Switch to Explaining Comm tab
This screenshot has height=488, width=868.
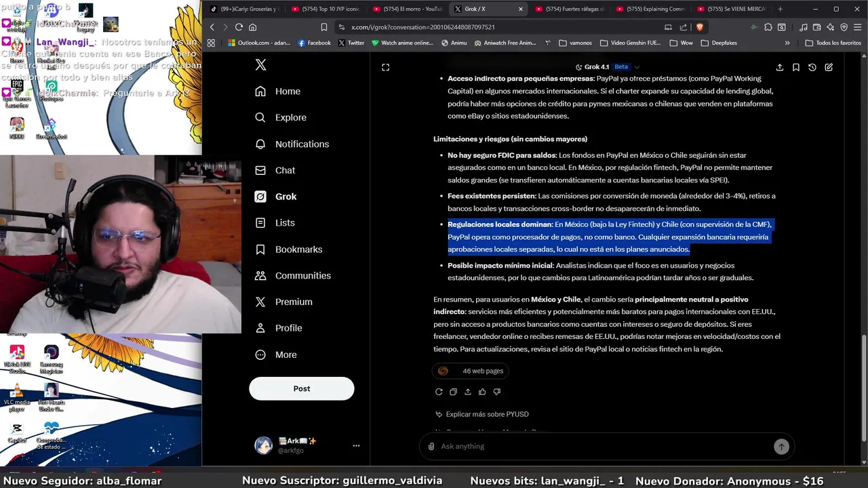[x=650, y=9]
